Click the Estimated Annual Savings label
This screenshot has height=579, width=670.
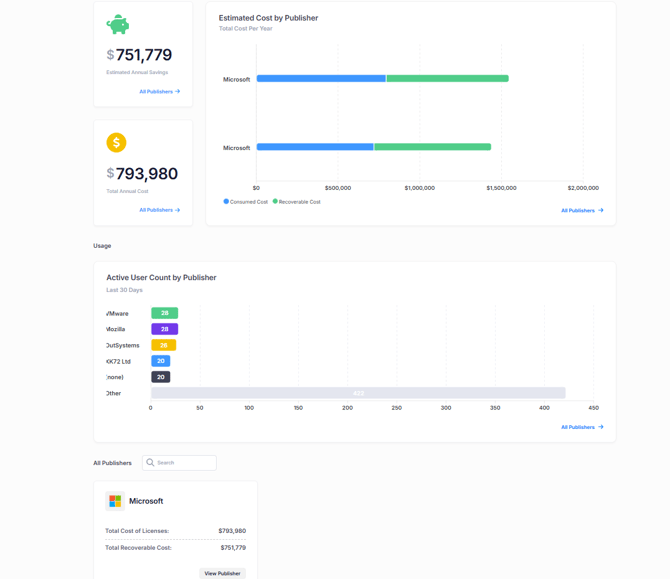point(137,72)
